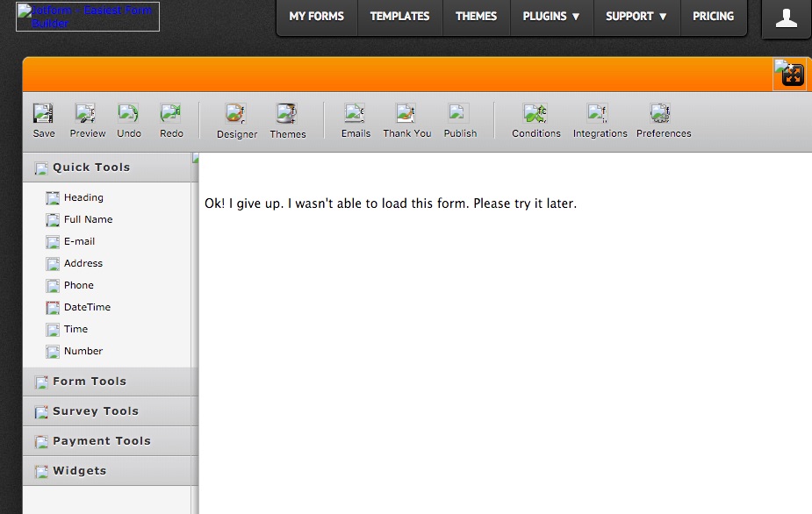Expand the Payment Tools section

pyautogui.click(x=101, y=441)
